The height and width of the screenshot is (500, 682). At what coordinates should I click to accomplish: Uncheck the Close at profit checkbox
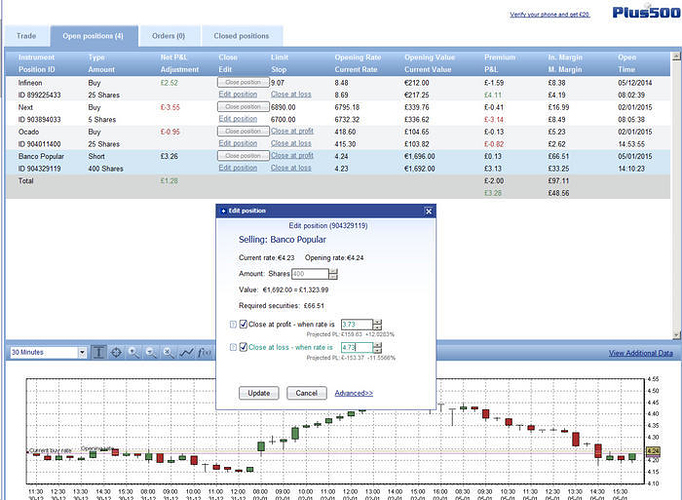[244, 324]
